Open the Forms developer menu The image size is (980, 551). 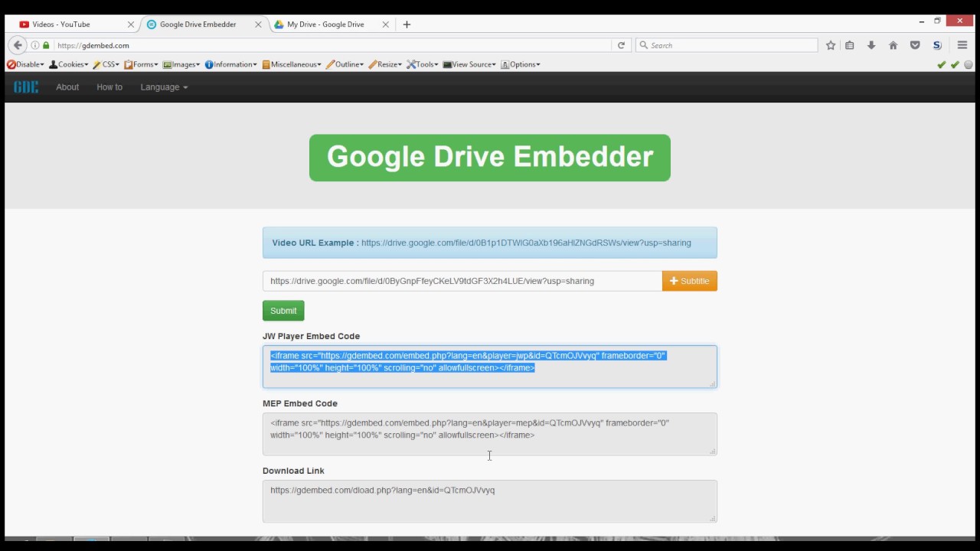coord(141,64)
